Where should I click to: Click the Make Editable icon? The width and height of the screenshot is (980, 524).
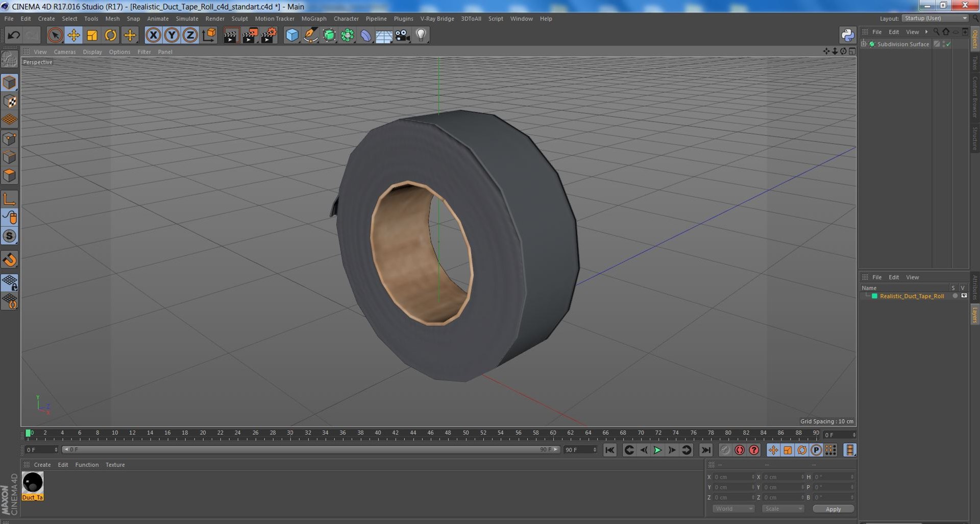coord(10,60)
